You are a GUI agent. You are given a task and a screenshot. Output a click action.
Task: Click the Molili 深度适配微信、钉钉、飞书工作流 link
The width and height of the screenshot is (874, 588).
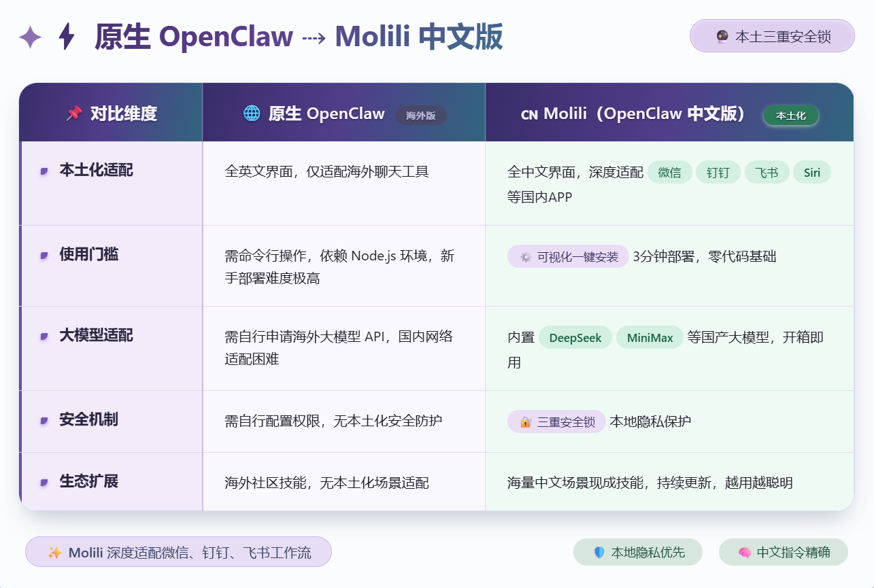[x=178, y=552]
